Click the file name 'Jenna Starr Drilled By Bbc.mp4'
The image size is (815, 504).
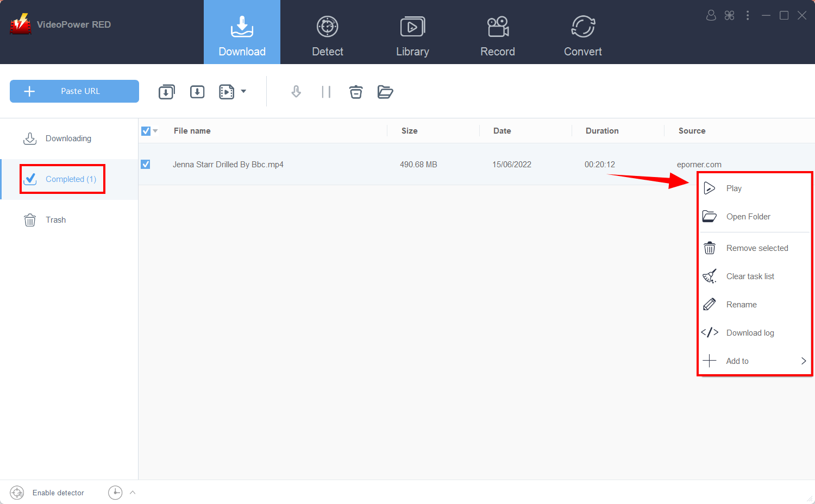coord(228,165)
